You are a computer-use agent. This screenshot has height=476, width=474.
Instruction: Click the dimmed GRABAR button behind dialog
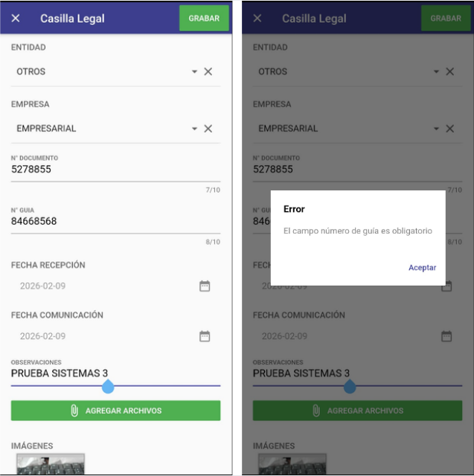tap(446, 19)
